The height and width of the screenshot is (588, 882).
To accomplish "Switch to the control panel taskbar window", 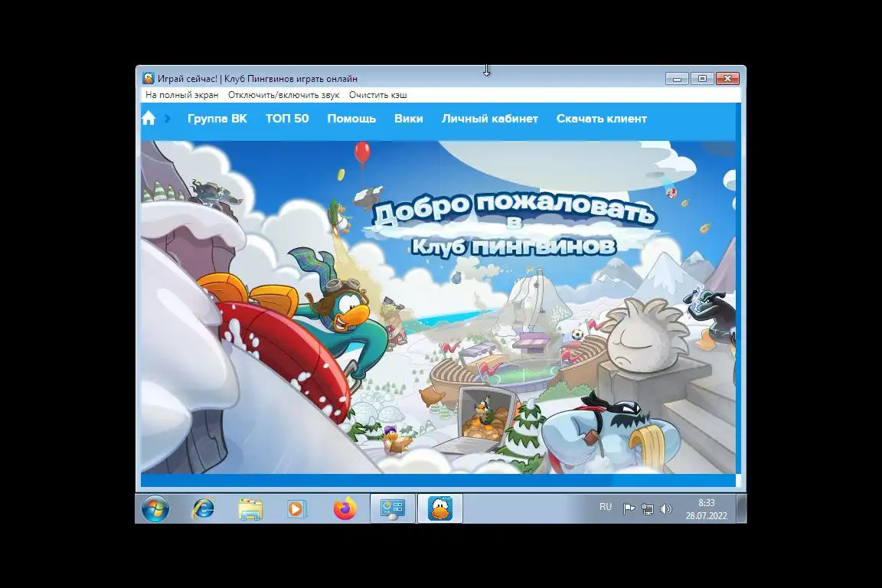I will click(393, 508).
